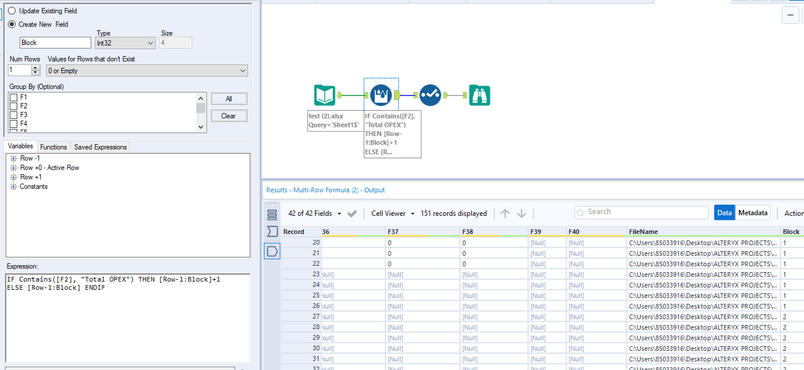804x370 pixels.
Task: Select record row 27 in results
Action: pos(301,316)
